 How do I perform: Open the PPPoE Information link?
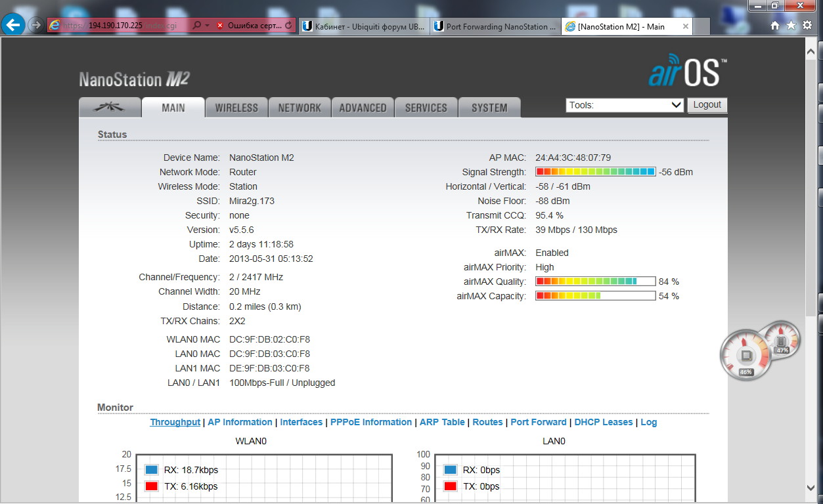(371, 422)
